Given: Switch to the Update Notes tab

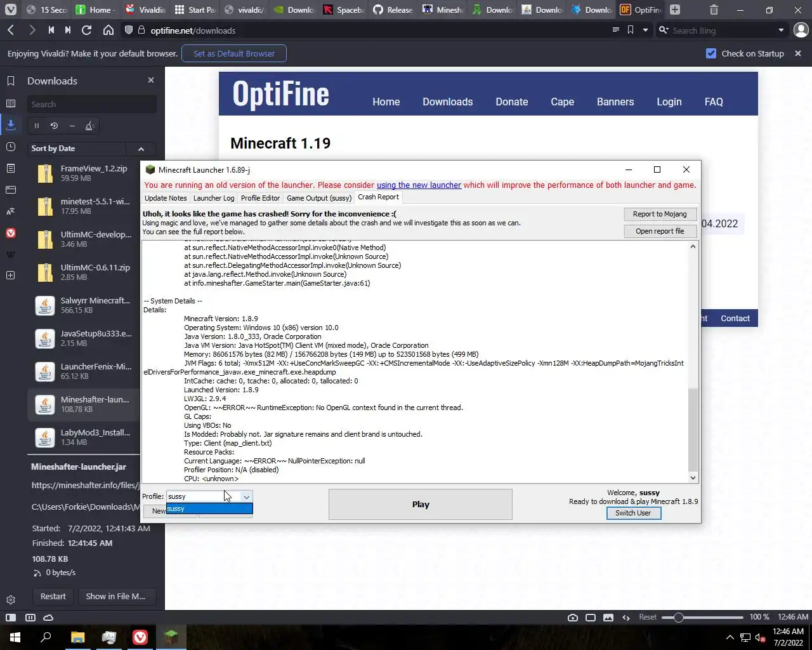Looking at the screenshot, I should pyautogui.click(x=166, y=198).
